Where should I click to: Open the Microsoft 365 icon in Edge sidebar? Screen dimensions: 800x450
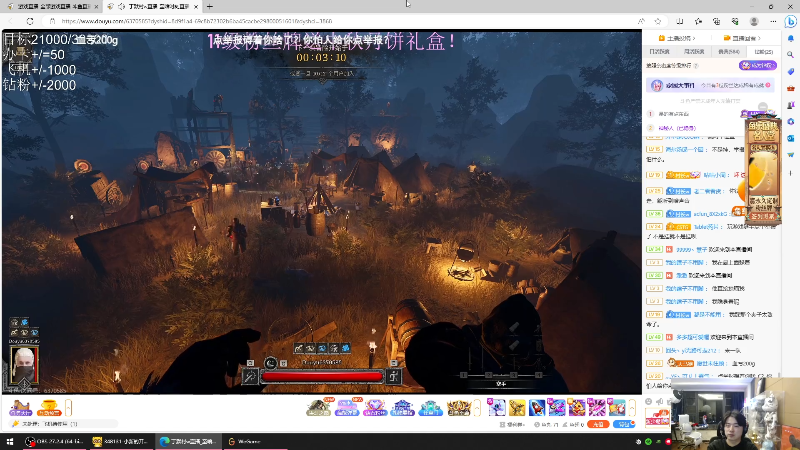click(791, 121)
